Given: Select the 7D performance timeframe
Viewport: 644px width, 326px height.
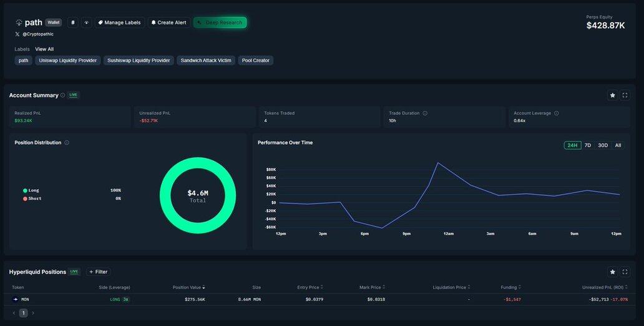Looking at the screenshot, I should tap(587, 146).
